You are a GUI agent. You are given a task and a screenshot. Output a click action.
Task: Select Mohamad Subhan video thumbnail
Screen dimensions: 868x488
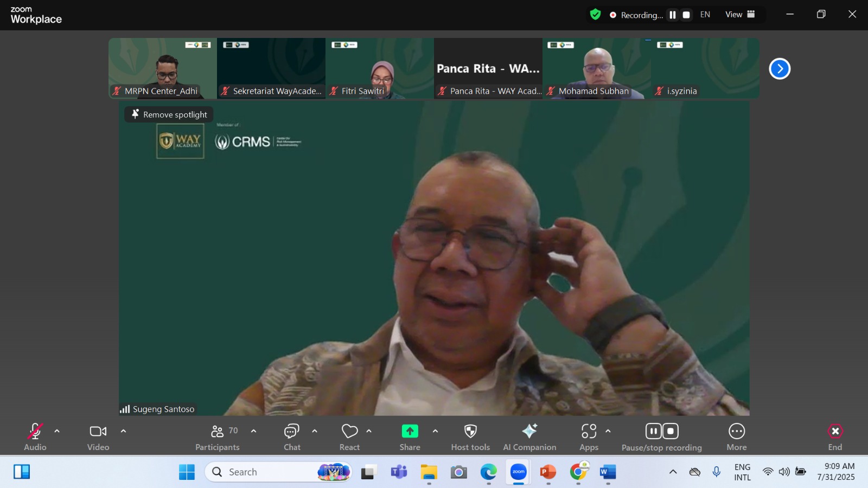tap(597, 68)
